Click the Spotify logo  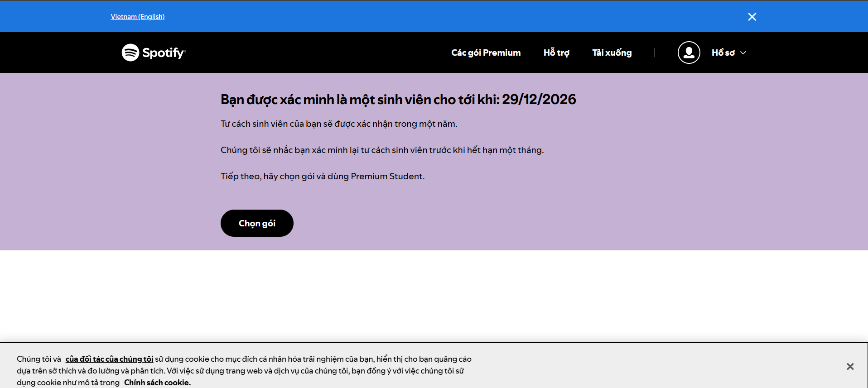coord(154,53)
